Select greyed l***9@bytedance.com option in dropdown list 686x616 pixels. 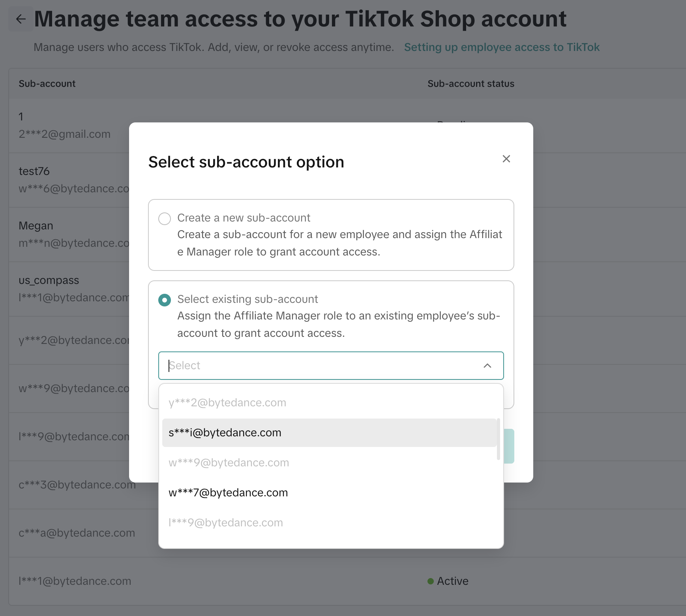[226, 523]
